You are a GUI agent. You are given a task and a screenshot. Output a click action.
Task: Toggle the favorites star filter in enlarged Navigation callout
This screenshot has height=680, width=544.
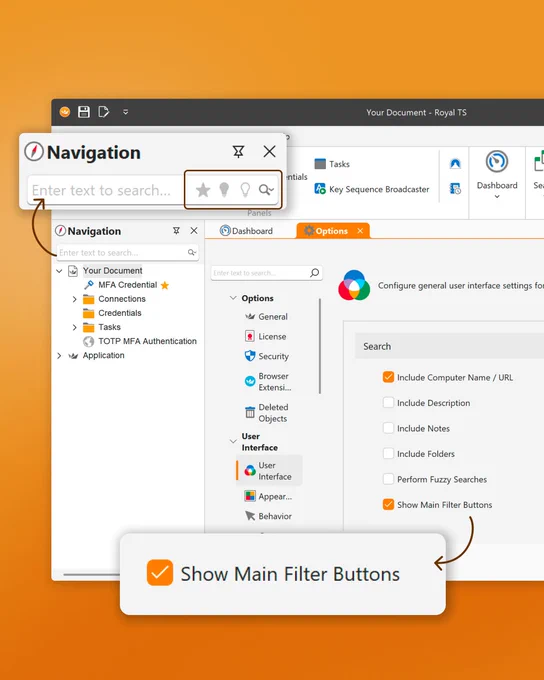click(x=203, y=190)
